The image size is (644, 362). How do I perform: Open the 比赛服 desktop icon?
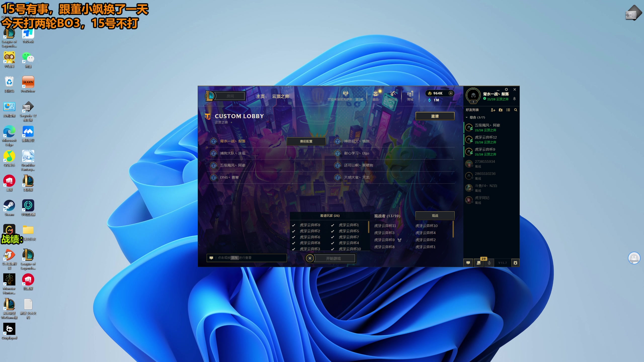[28, 282]
